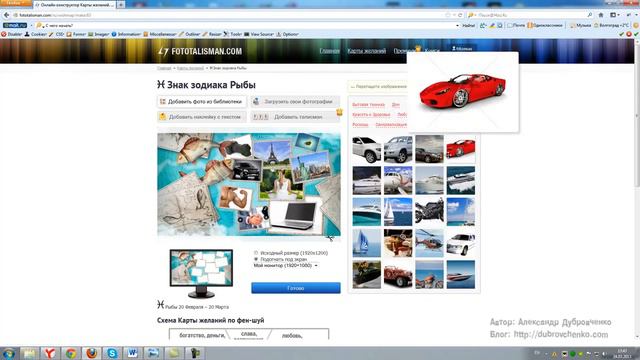Click the Музыка toolbar item
Viewport: 640px width, 360px height.
coord(580,25)
